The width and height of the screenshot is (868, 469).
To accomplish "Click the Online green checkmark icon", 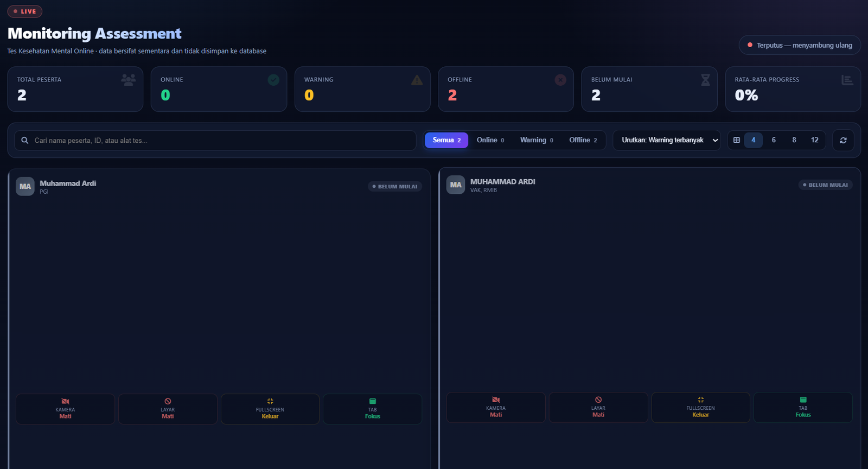I will (x=273, y=80).
